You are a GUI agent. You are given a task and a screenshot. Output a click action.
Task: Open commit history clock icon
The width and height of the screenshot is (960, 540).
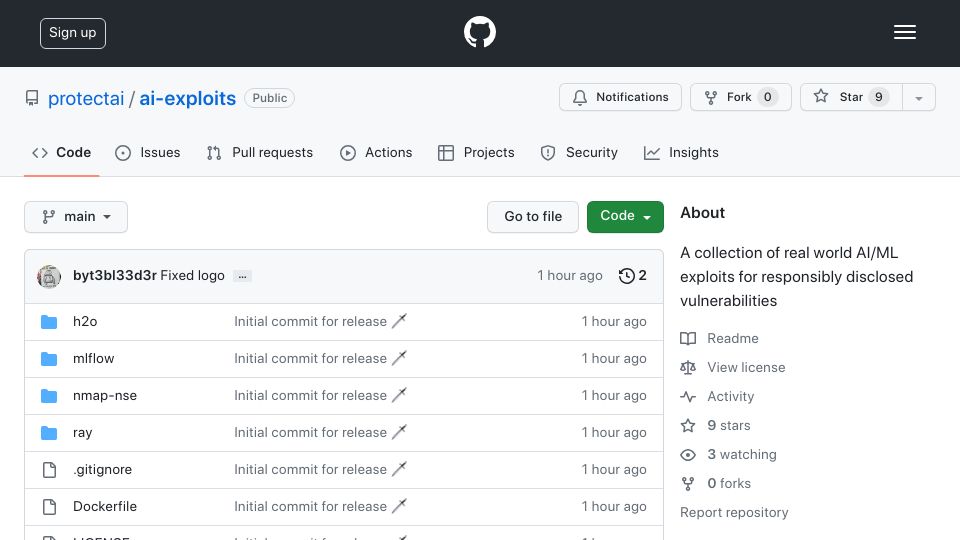[x=626, y=276]
